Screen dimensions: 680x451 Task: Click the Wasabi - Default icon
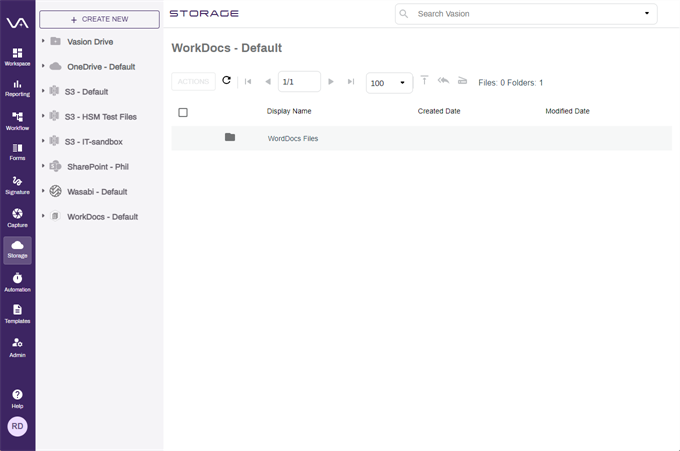56,191
